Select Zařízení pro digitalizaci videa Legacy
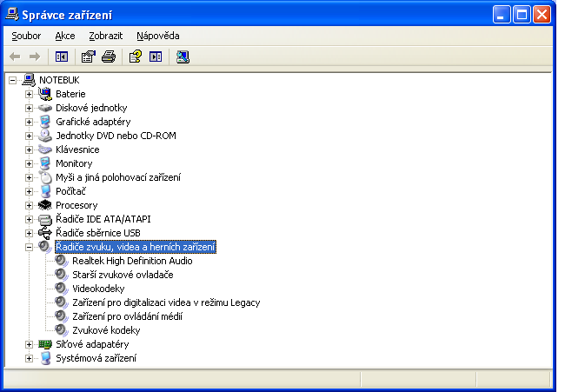Image resolution: width=565 pixels, height=392 pixels. pyautogui.click(x=166, y=302)
